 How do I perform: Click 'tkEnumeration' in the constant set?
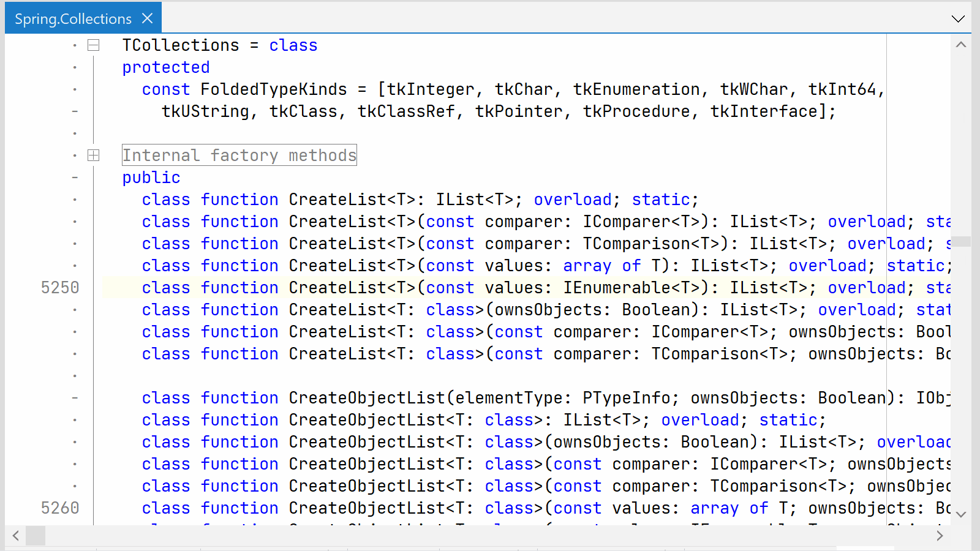[x=636, y=89]
